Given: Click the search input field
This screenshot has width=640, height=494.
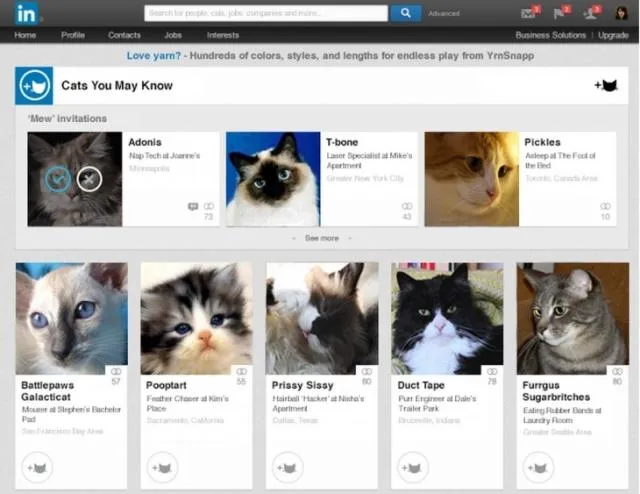Looking at the screenshot, I should pos(265,13).
